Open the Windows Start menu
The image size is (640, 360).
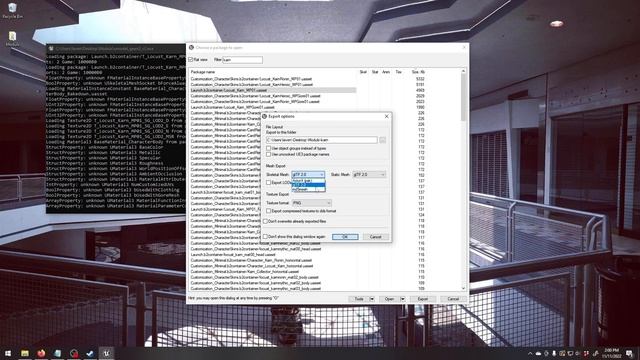[8, 353]
